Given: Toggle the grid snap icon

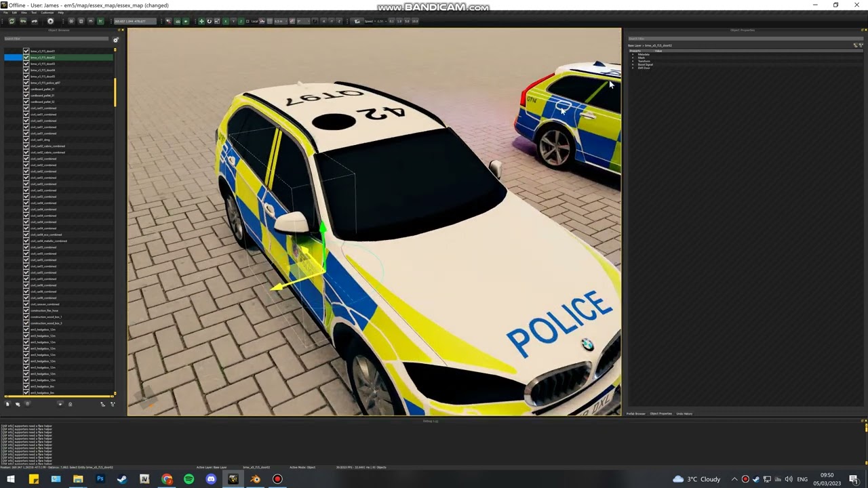Looking at the screenshot, I should [x=270, y=21].
